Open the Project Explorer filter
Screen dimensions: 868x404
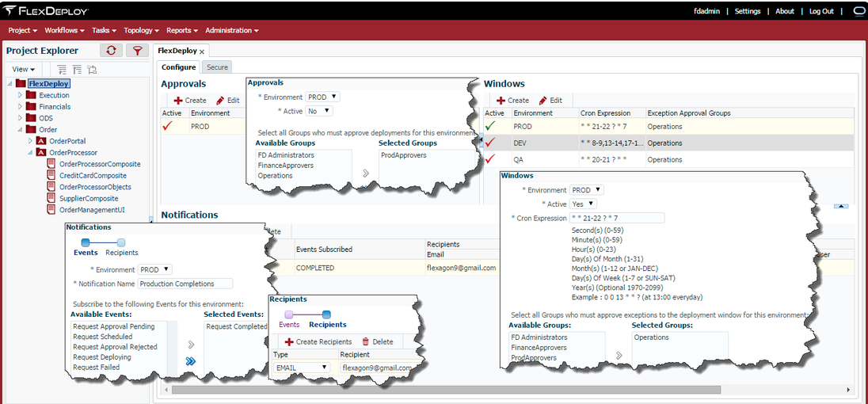(137, 51)
